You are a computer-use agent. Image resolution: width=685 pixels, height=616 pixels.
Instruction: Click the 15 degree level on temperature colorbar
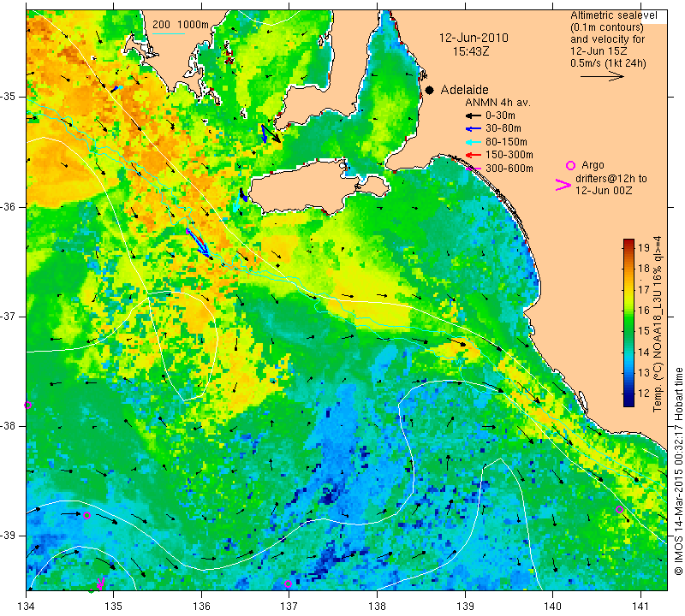coord(628,331)
